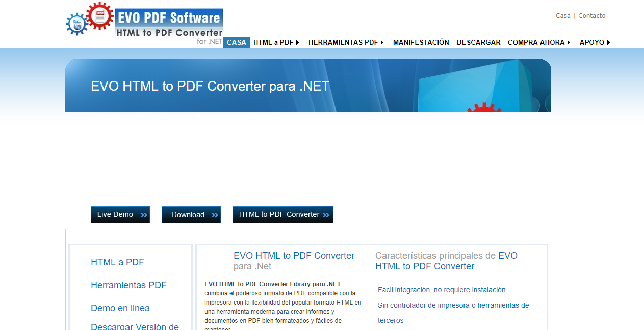
Task: Open Descargar Versión de sidebar link
Action: (135, 326)
